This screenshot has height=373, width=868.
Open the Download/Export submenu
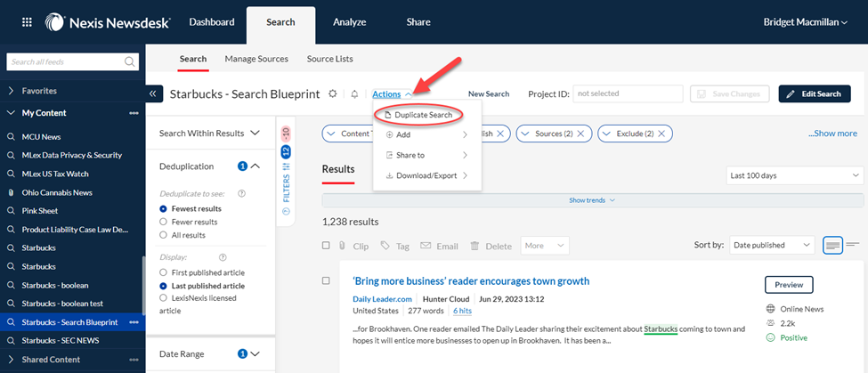(x=426, y=175)
